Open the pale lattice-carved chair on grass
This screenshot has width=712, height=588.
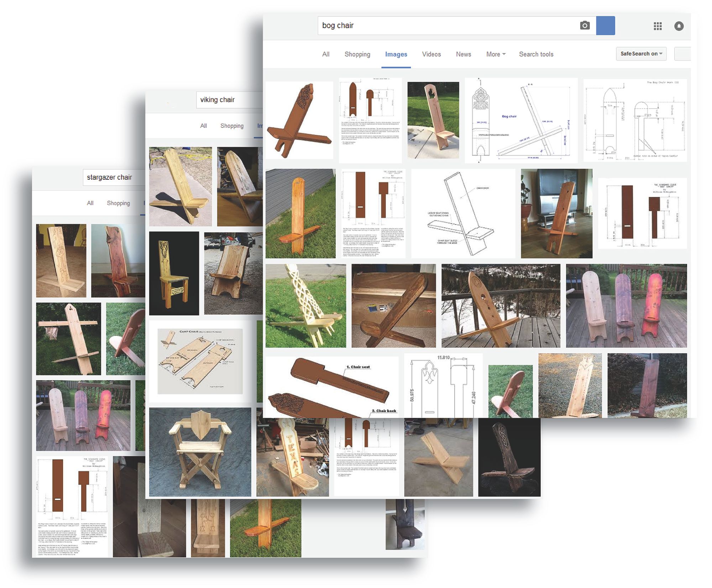click(306, 306)
